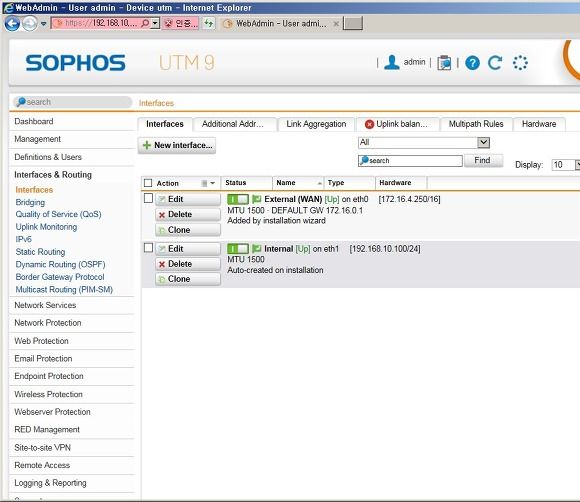Switch to the Multipath Rules tab
This screenshot has width=580, height=502.
tap(476, 124)
